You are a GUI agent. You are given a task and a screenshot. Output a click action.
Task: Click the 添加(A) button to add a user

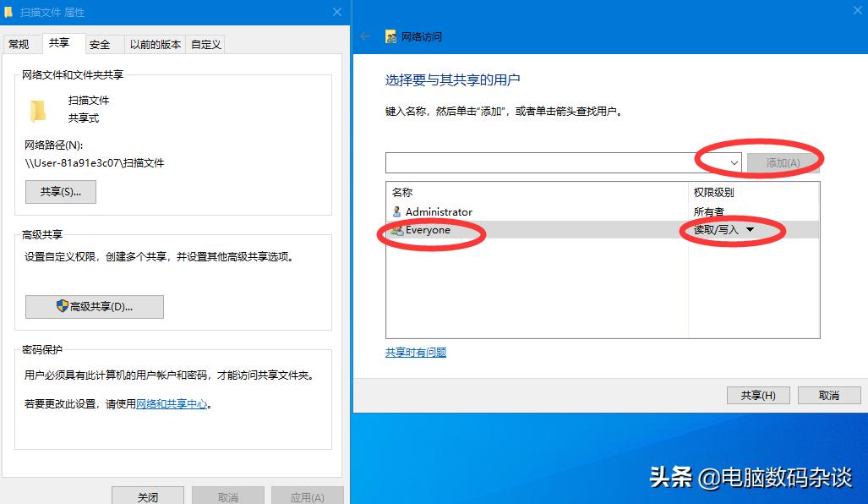783,162
